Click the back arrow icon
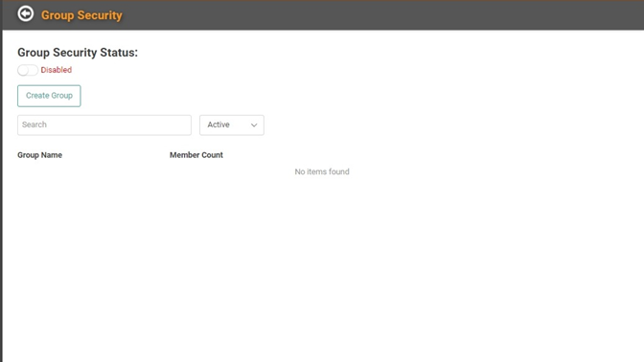Screen dimensions: 644x362 (x=26, y=14)
